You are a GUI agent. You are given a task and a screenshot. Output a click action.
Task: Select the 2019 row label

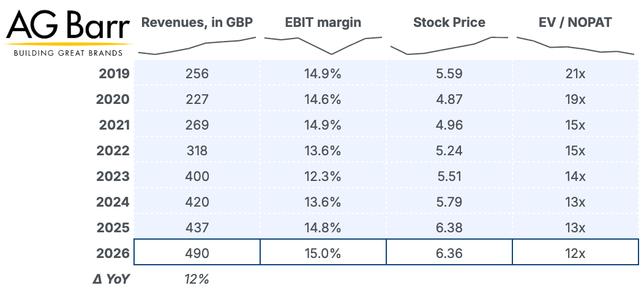click(x=114, y=74)
